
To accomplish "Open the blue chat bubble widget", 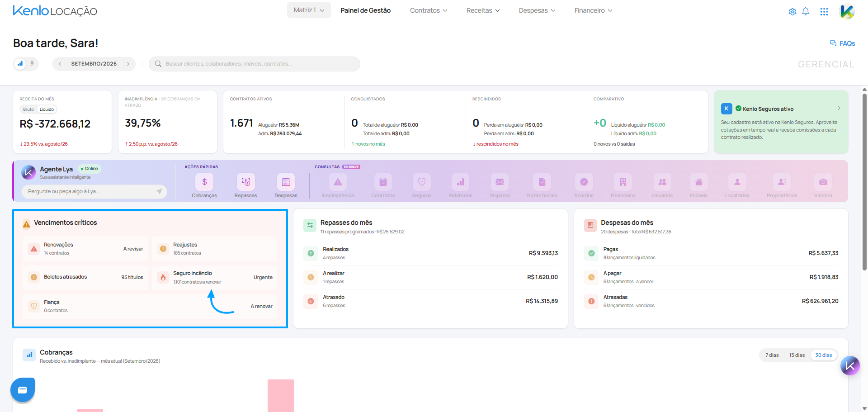I will click(23, 390).
